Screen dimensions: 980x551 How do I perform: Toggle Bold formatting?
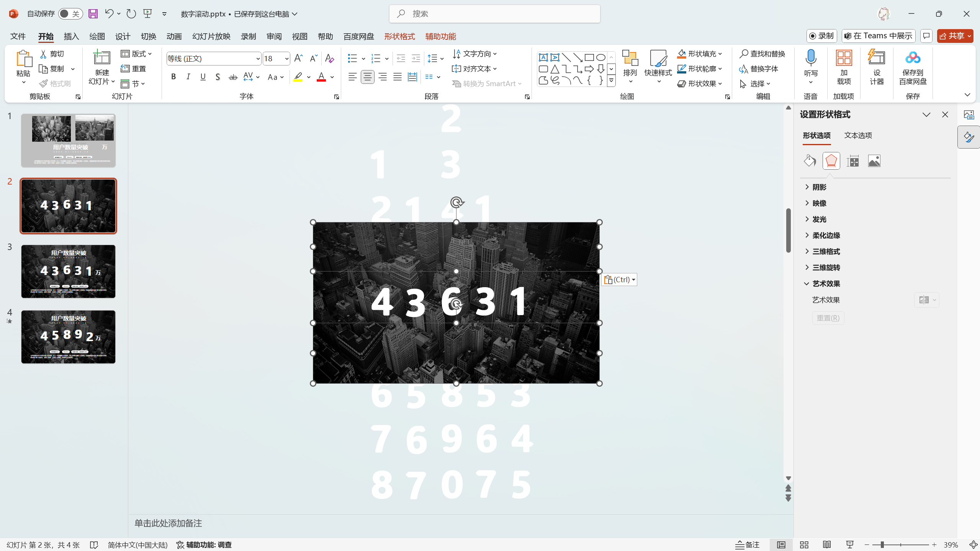point(173,77)
